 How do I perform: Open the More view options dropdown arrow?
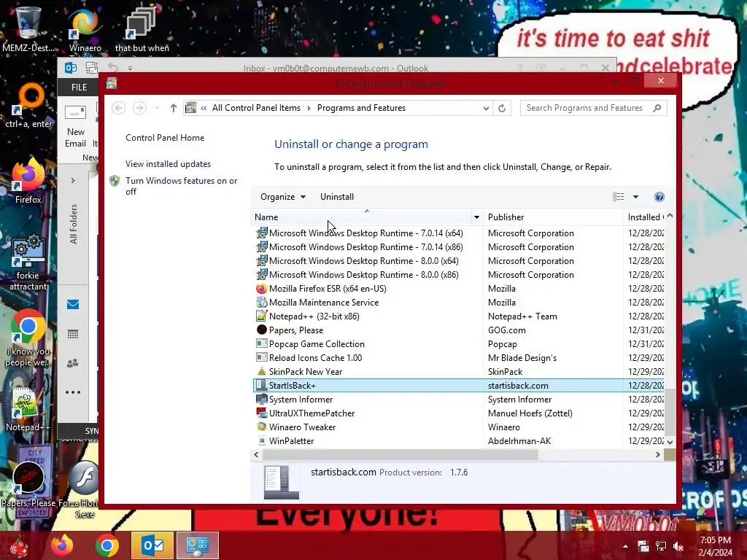635,197
